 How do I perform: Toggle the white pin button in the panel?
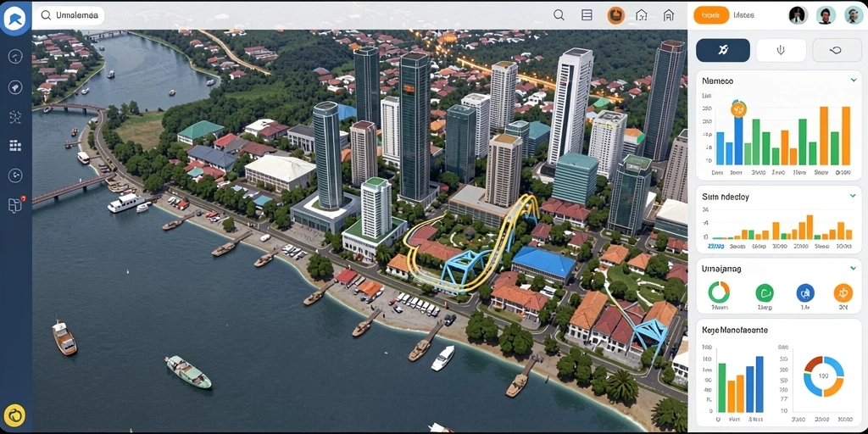[x=781, y=50]
